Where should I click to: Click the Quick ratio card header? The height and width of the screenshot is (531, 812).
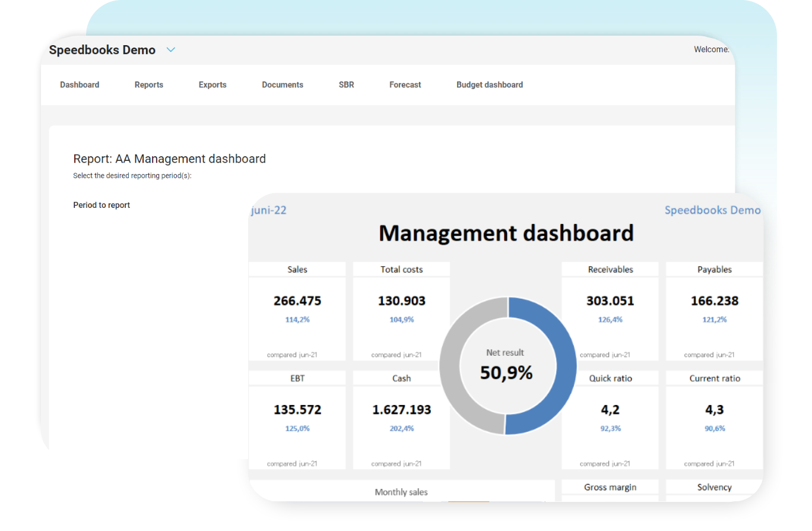[x=610, y=378]
